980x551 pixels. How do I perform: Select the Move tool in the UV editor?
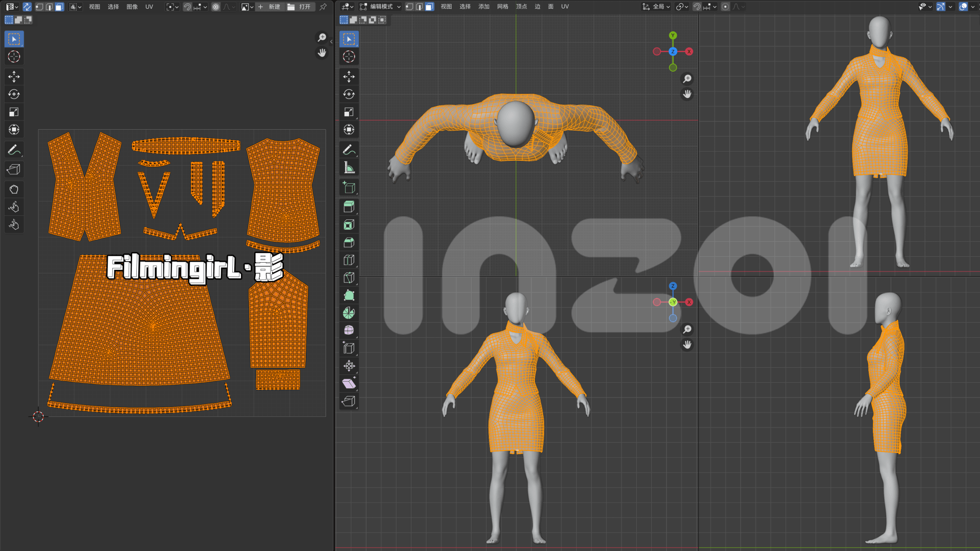click(x=14, y=77)
